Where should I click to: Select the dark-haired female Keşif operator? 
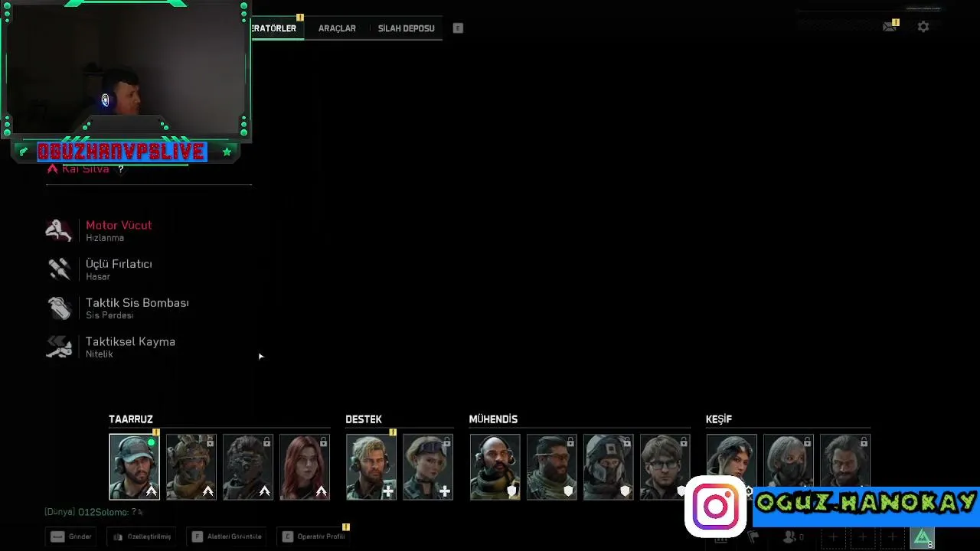click(x=732, y=459)
